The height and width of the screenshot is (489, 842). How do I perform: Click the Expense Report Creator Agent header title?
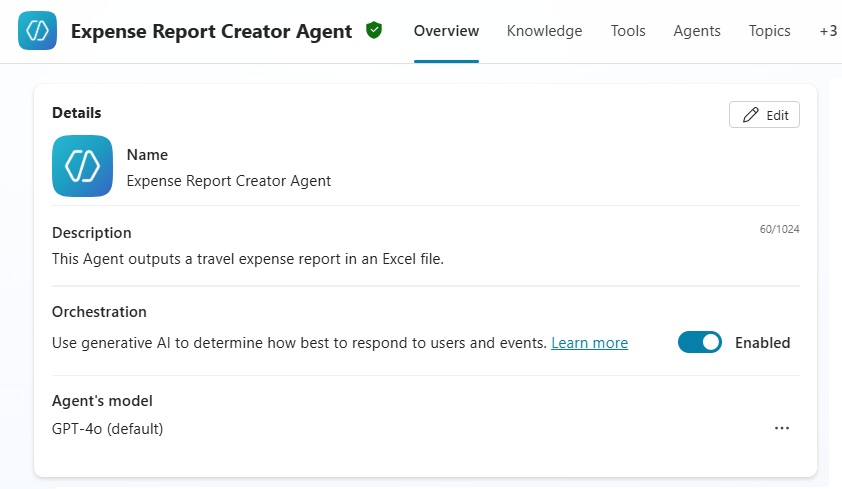[x=211, y=31]
